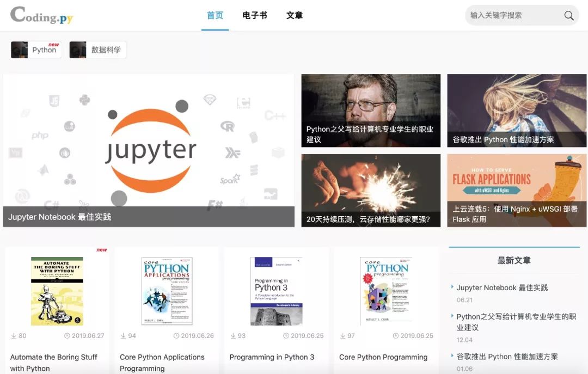Click clock icon beside 2019.06.26 date
This screenshot has height=374, width=588.
(x=176, y=336)
